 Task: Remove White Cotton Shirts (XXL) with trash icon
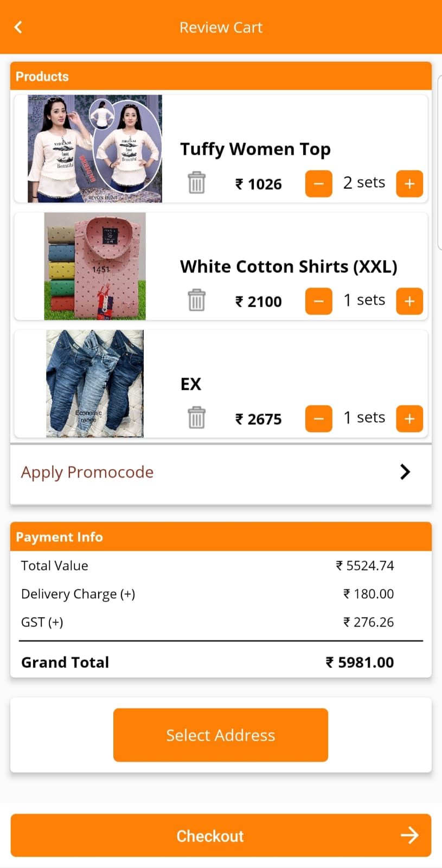pyautogui.click(x=196, y=301)
